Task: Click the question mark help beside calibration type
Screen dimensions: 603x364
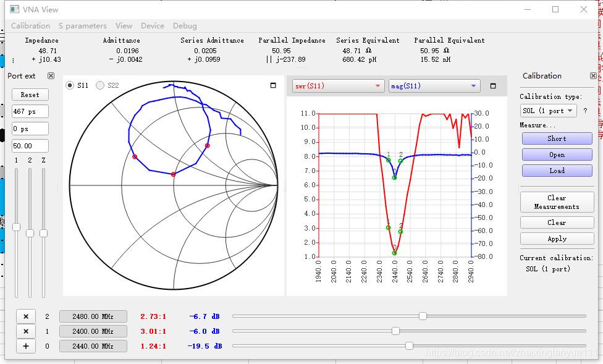Action: point(585,111)
